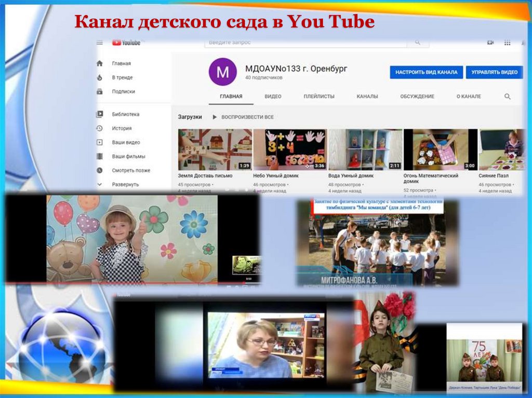Open the video of child in military uniform with letter
This screenshot has height=398, width=532.
pyautogui.click(x=384, y=342)
